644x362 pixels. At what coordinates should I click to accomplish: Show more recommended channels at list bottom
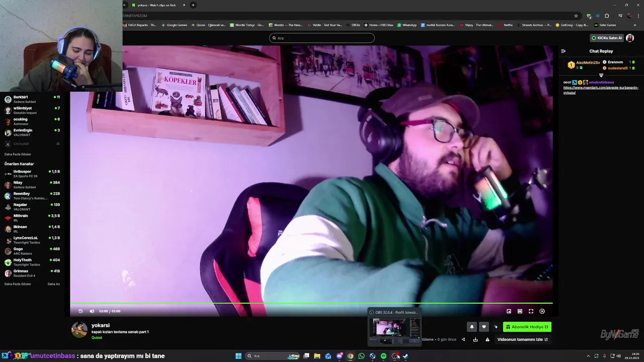tap(18, 284)
